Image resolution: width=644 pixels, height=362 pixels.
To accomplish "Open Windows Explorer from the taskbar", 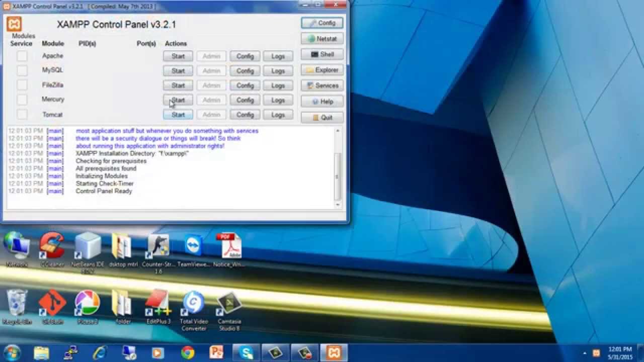I will pos(41,352).
